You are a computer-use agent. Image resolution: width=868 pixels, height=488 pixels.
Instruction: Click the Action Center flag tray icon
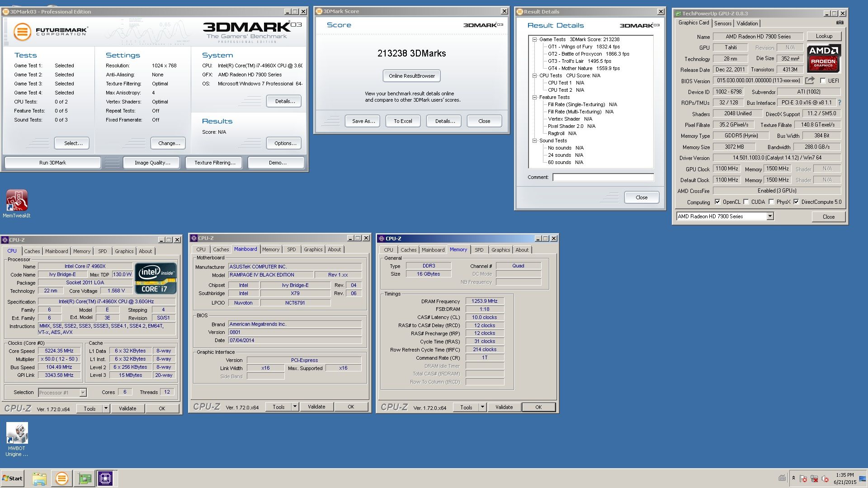(803, 479)
